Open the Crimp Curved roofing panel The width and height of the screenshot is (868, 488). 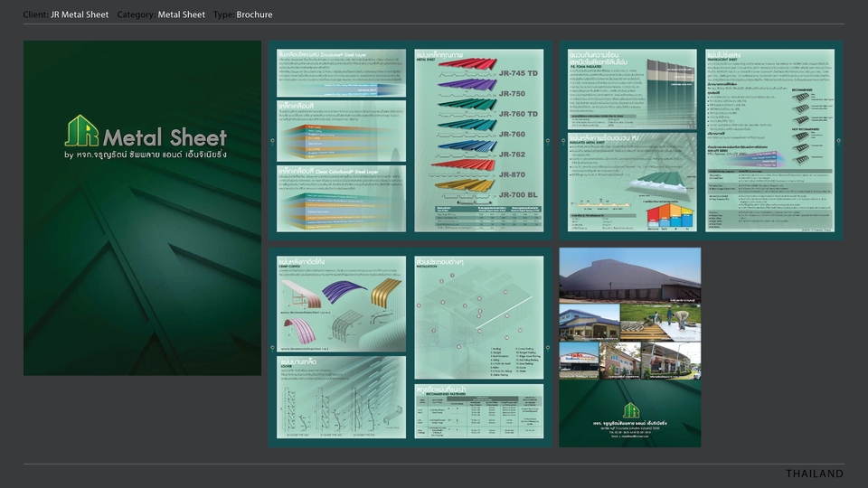coord(341,304)
